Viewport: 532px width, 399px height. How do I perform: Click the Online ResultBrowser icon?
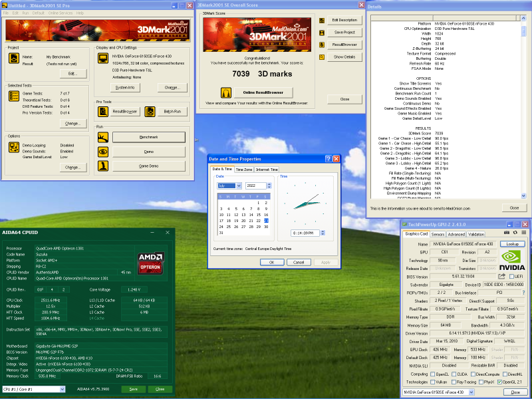pos(226,92)
